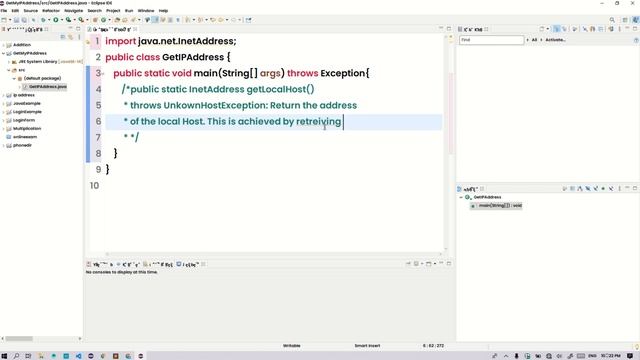Open the New file dropdown arrow
Screen dimensions: 640x360
point(10,20)
